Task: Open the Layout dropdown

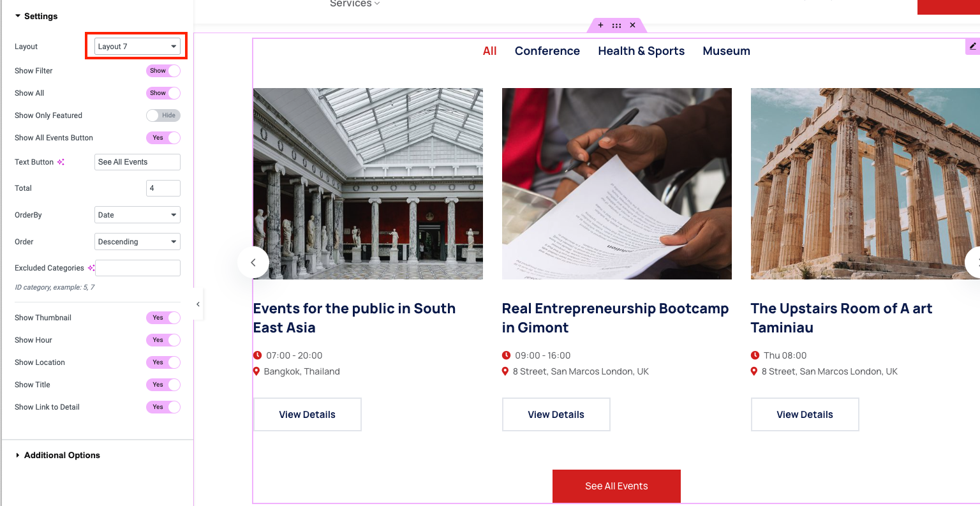Action: 137,47
